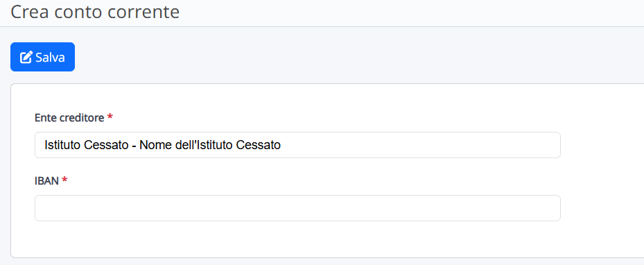The height and width of the screenshot is (265, 644).
Task: Click the red asterisk beside Ente creditore
Action: 110,117
